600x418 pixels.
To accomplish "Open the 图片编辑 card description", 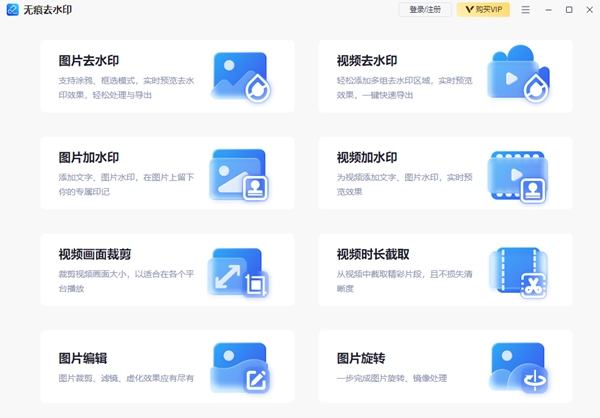I will [126, 378].
